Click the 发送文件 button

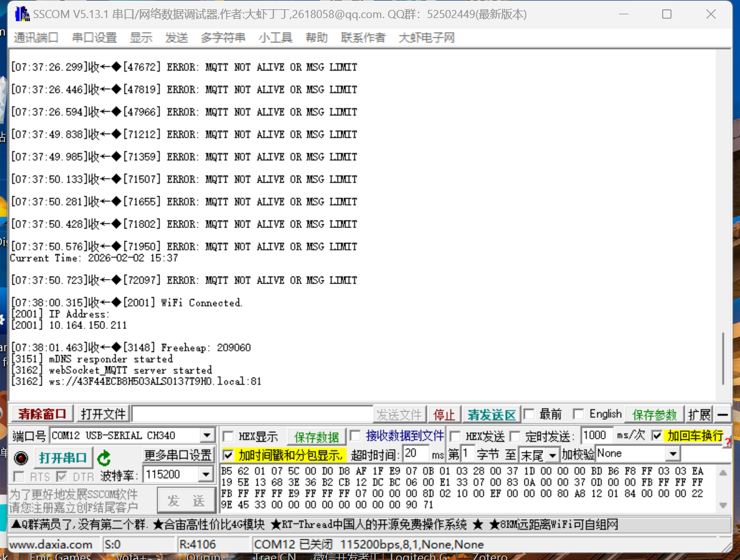399,415
